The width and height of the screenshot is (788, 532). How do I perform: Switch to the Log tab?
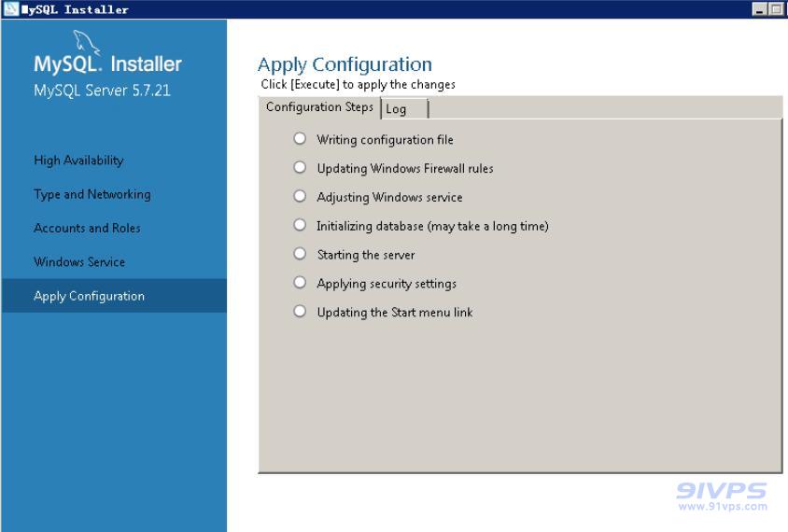pos(404,109)
